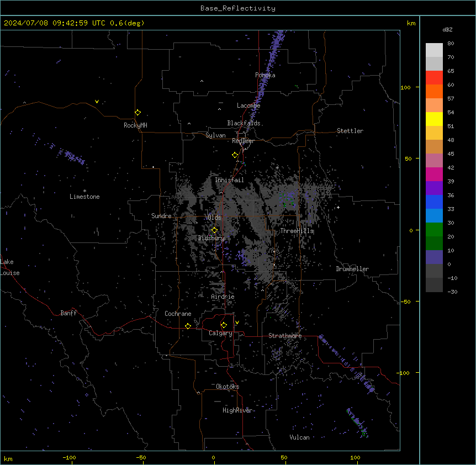Click the Stettler city label

350,131
